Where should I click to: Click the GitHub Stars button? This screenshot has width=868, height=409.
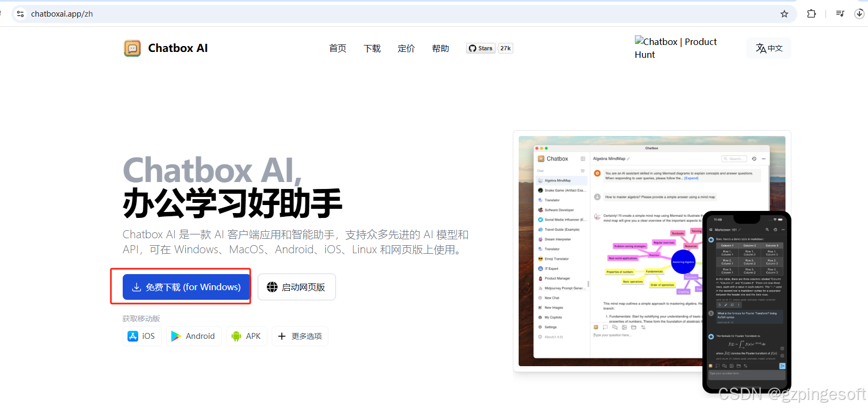(481, 48)
